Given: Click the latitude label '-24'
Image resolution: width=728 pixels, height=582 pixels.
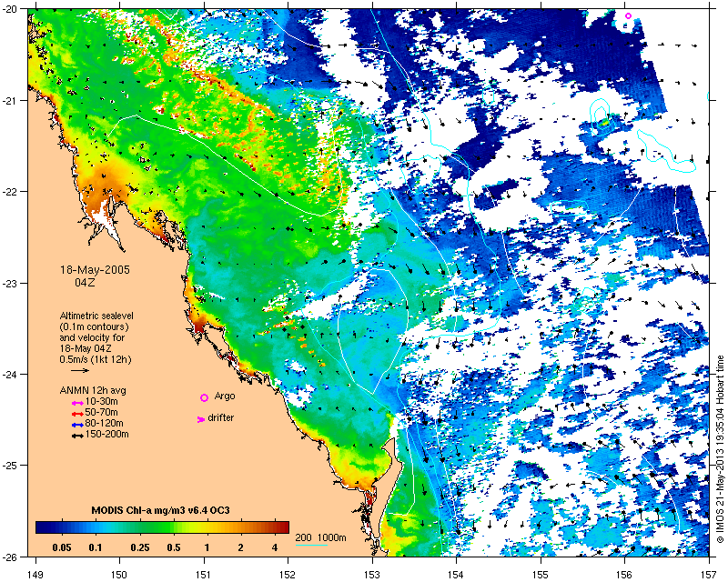Looking at the screenshot, I should point(9,374).
